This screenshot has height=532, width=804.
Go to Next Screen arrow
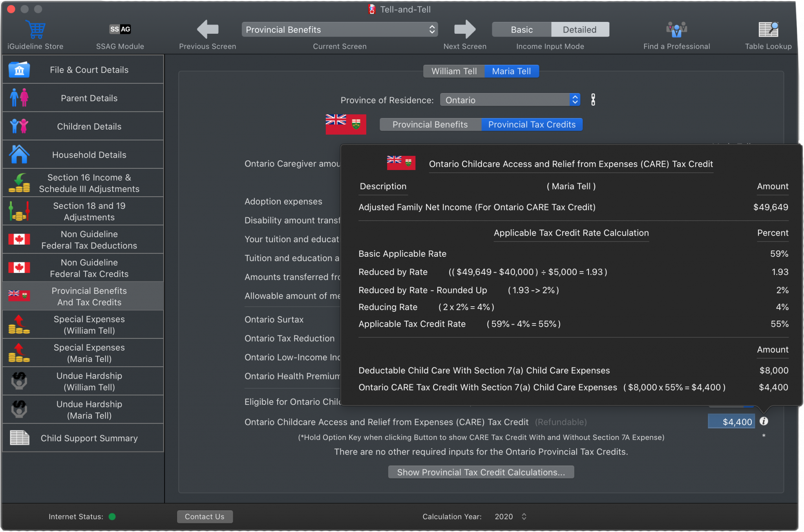(x=465, y=29)
